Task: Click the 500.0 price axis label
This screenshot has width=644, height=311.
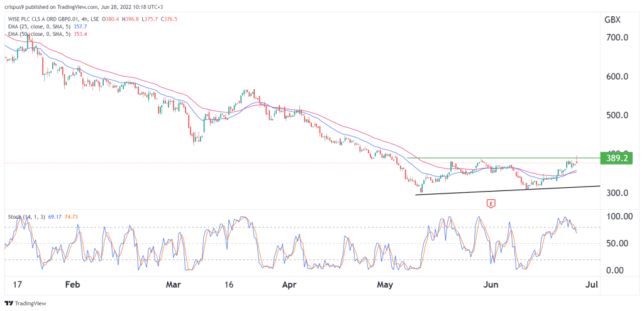Action: click(616, 116)
